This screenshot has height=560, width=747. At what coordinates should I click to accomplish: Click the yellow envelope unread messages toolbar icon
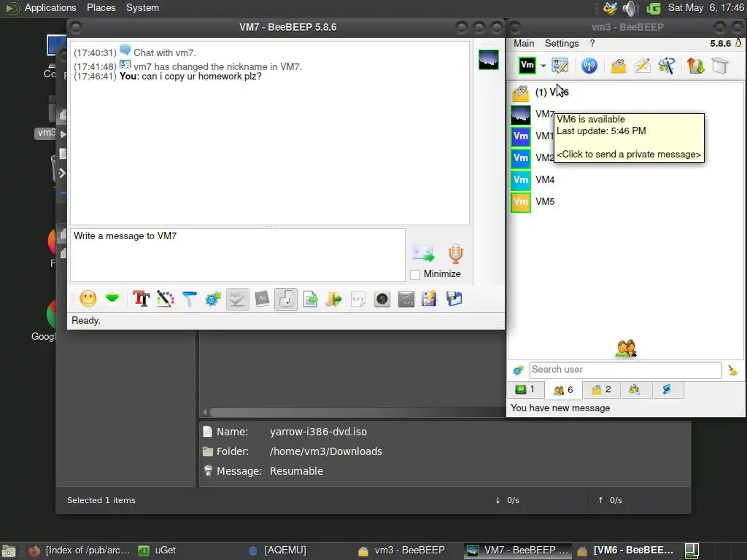(x=619, y=66)
